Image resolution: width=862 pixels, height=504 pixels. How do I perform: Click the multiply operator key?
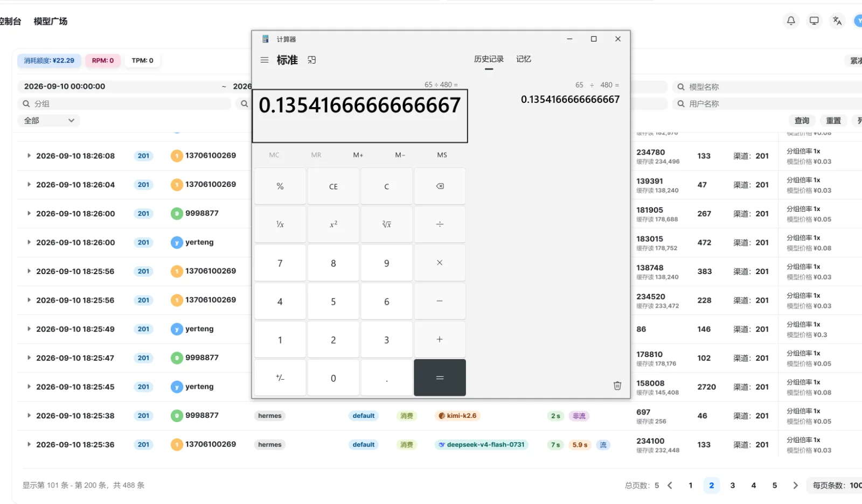[440, 263]
